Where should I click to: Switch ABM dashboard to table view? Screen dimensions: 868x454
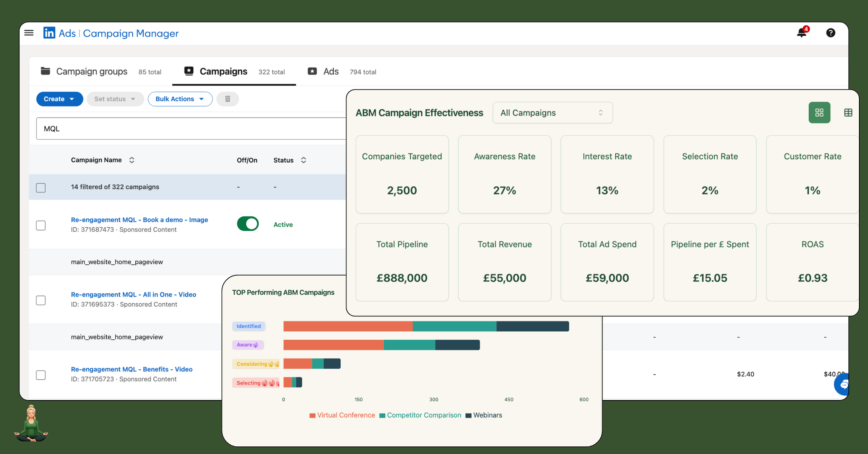[x=848, y=113]
